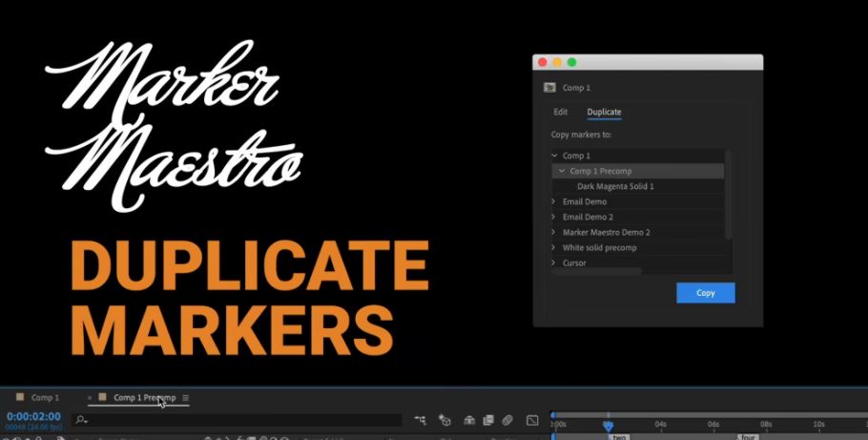Expand the Marker Maestro Demo 2 chevron
The width and height of the screenshot is (868, 440).
click(553, 232)
